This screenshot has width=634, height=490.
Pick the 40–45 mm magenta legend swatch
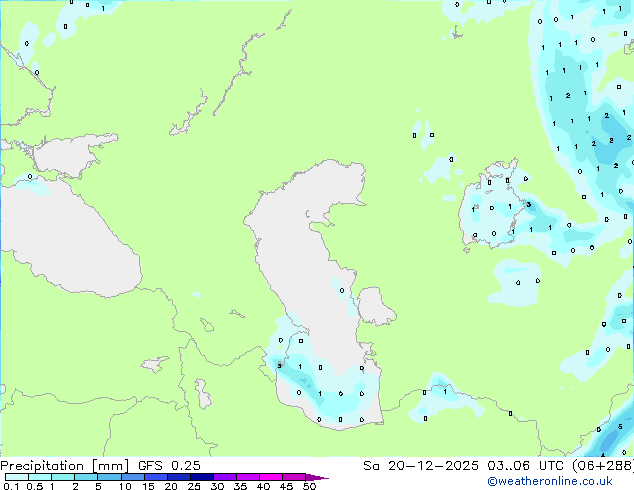tap(271, 477)
